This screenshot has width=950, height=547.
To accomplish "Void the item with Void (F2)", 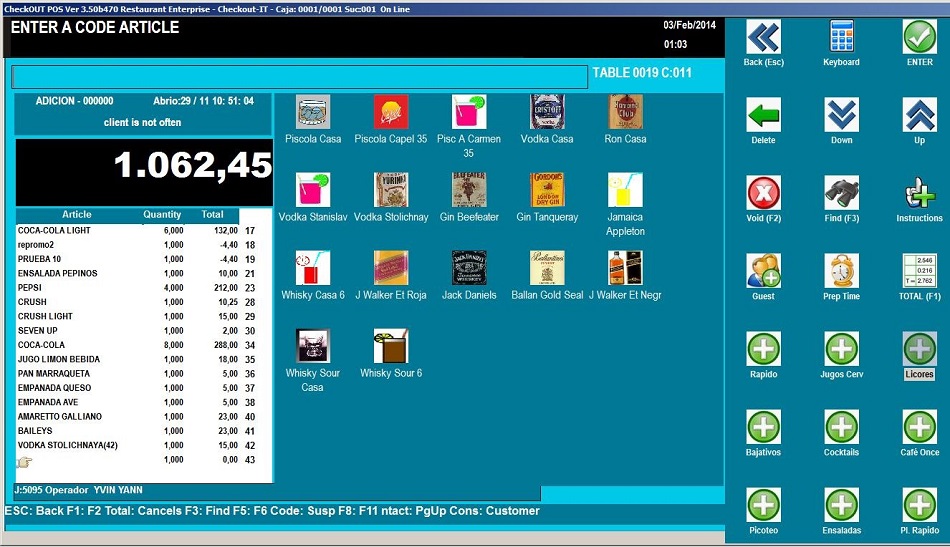I will 764,193.
